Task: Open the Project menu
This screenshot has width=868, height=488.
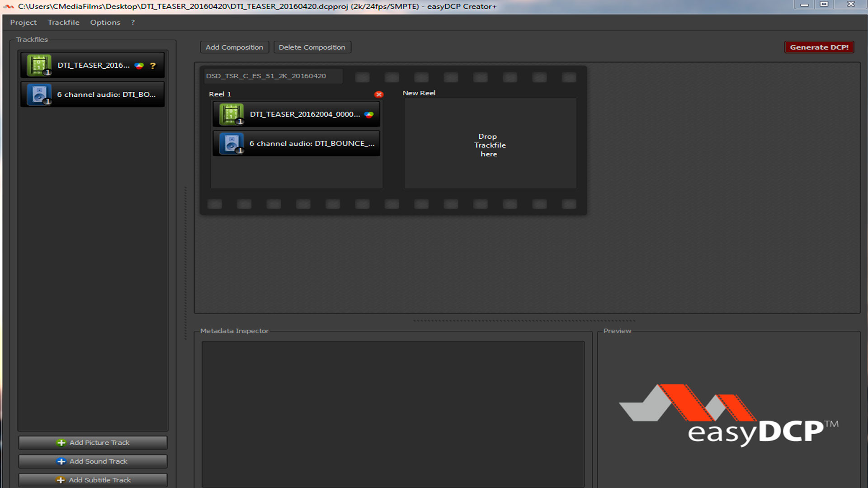Action: click(24, 23)
